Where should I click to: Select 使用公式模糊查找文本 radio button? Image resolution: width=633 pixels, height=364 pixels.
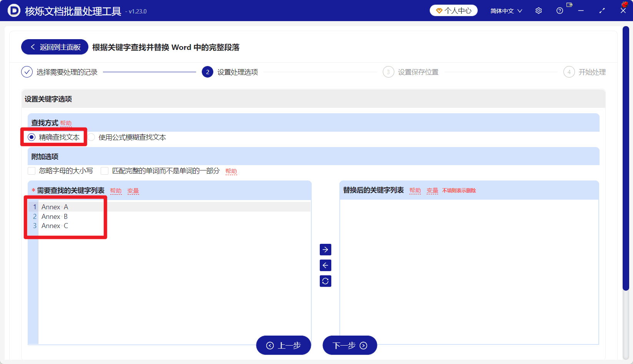point(91,137)
